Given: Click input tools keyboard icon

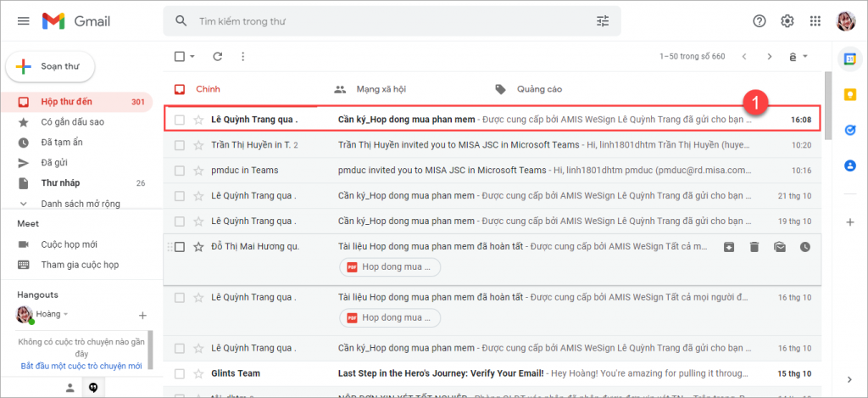Looking at the screenshot, I should coord(793,57).
